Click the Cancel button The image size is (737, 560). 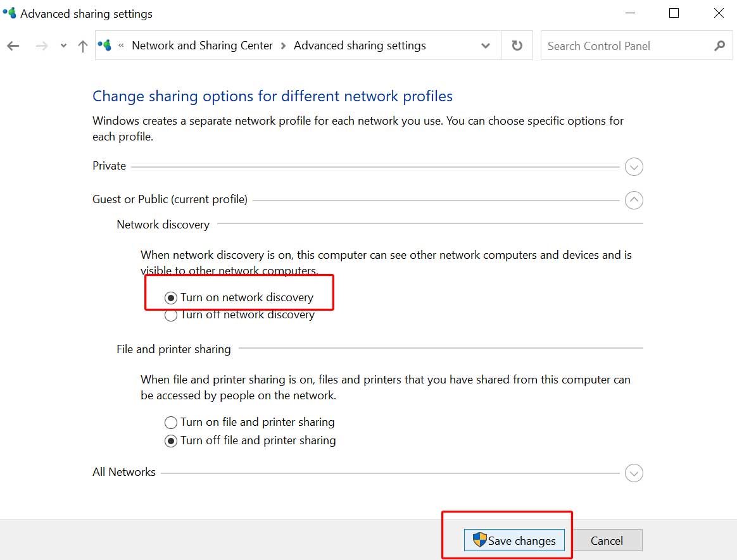607,540
